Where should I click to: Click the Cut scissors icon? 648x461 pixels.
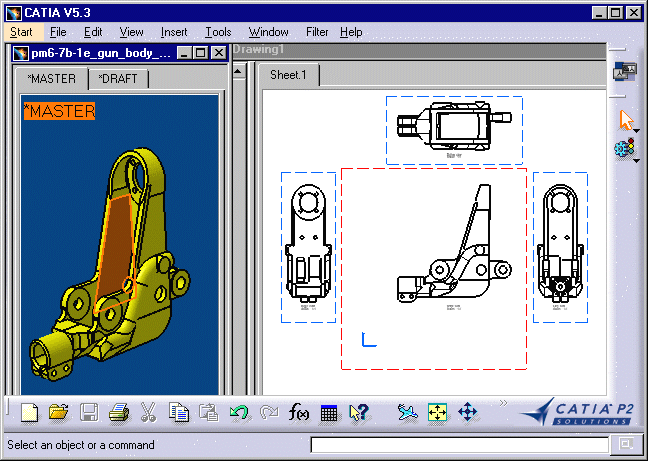(x=148, y=412)
